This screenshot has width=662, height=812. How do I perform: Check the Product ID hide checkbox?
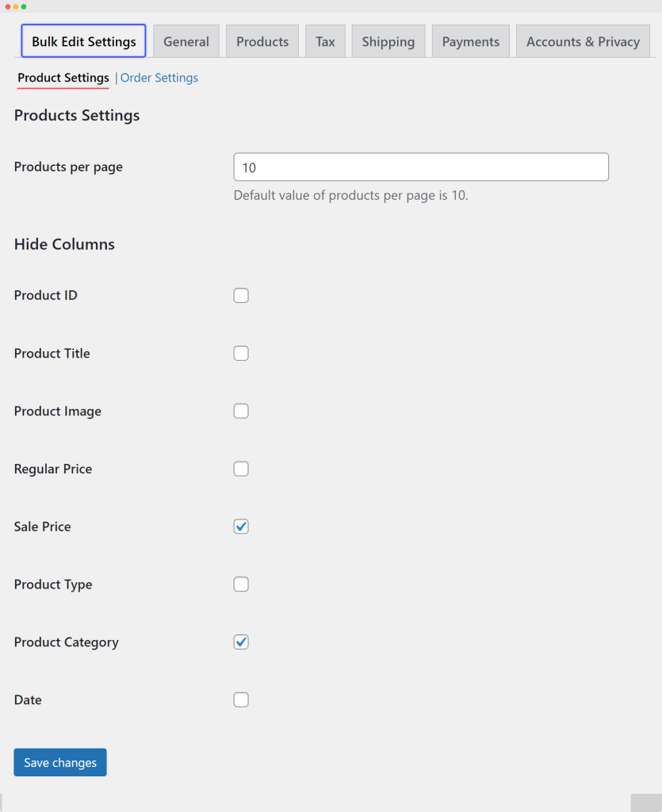coord(241,296)
